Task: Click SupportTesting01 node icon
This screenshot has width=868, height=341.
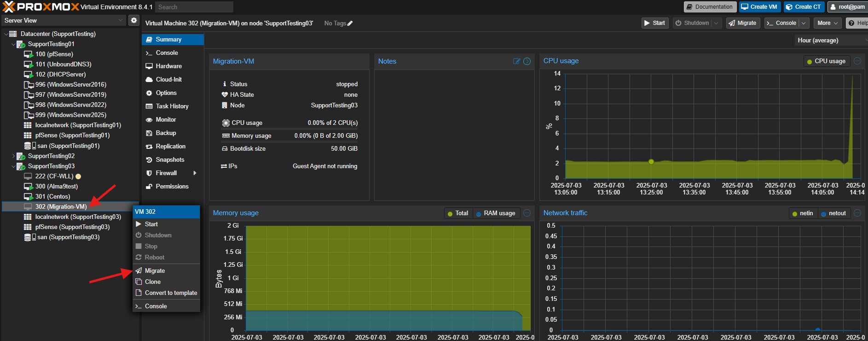Action: (21, 44)
